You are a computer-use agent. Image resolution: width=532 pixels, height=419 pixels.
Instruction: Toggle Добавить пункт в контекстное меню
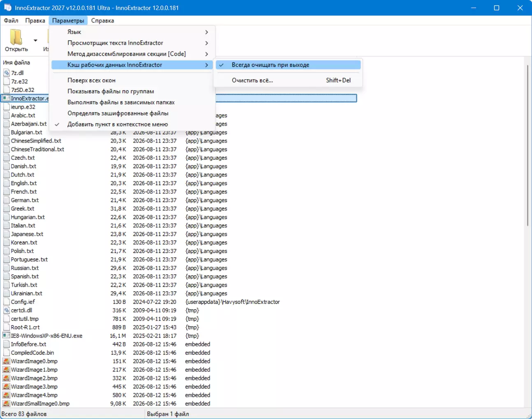[132, 124]
